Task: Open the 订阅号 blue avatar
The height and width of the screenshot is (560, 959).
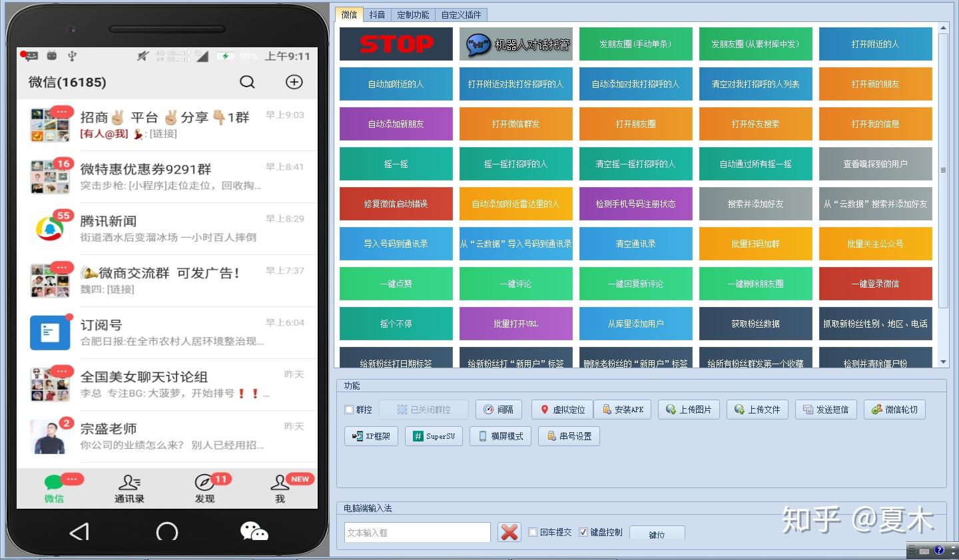Action: click(50, 332)
